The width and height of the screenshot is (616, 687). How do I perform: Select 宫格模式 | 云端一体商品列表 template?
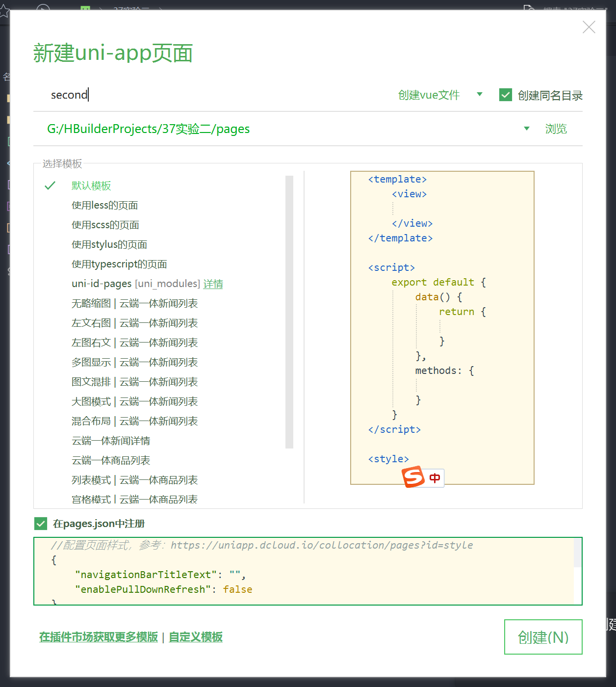134,499
